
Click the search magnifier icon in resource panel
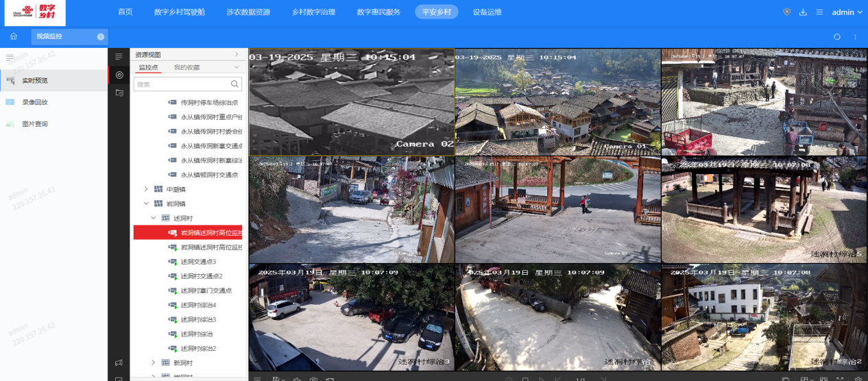(x=235, y=84)
